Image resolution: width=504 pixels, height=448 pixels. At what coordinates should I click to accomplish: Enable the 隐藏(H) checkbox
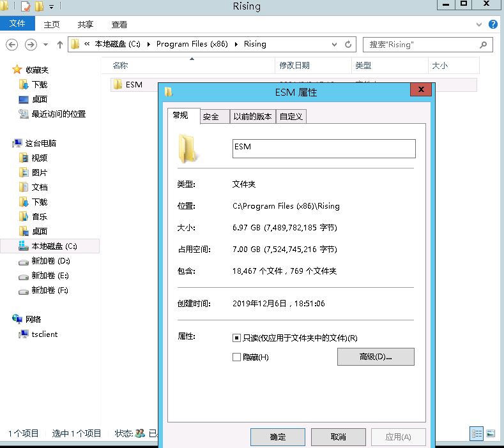point(236,357)
